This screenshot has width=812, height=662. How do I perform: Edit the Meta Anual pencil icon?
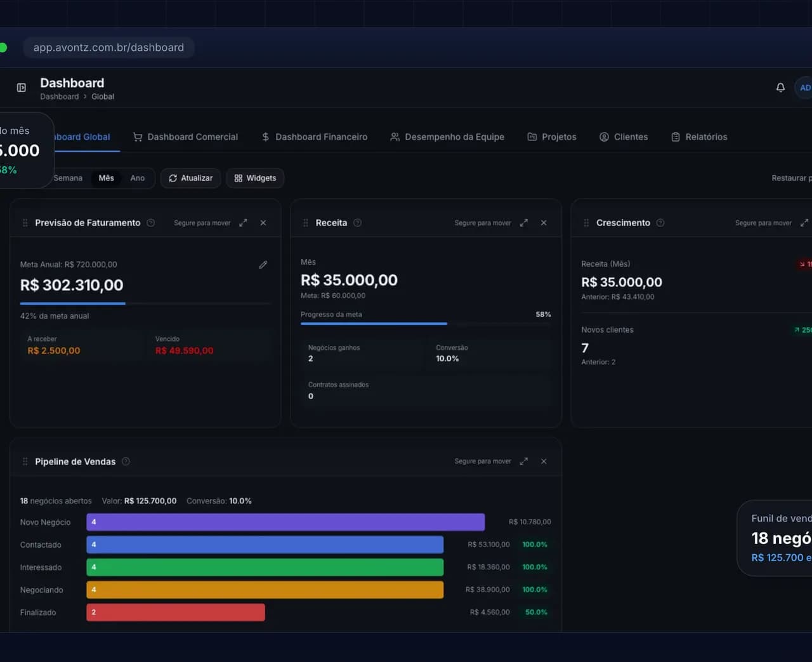pos(263,265)
